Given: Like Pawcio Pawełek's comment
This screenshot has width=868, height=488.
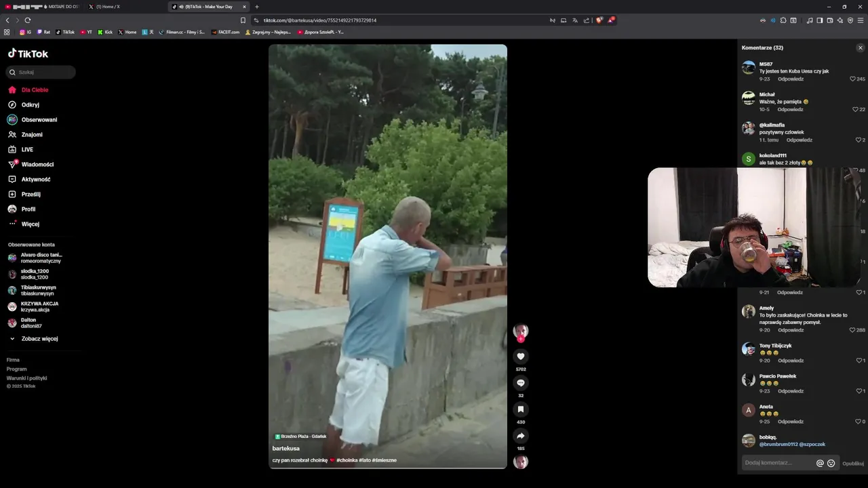Looking at the screenshot, I should [858, 391].
